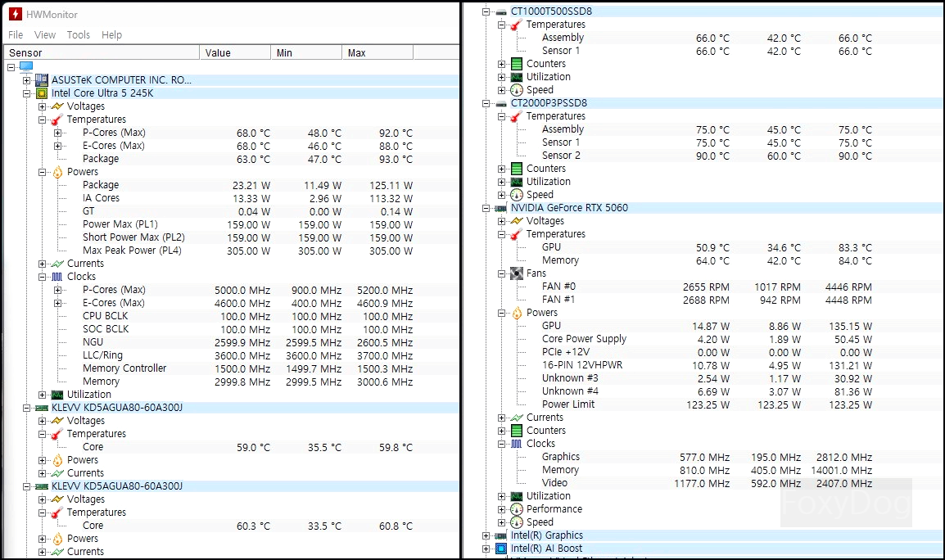This screenshot has width=945, height=560.
Task: Select the LLC/Ring clock row
Action: coord(247,355)
